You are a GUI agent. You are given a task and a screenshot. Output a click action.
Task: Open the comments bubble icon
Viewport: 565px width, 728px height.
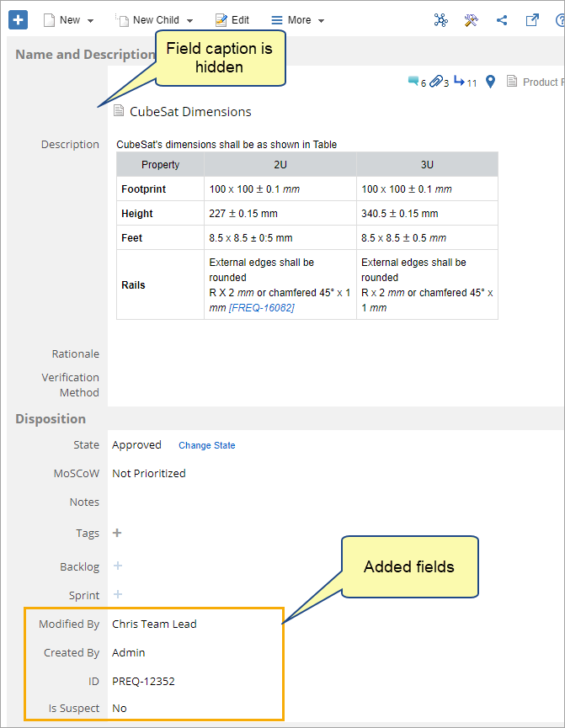413,82
